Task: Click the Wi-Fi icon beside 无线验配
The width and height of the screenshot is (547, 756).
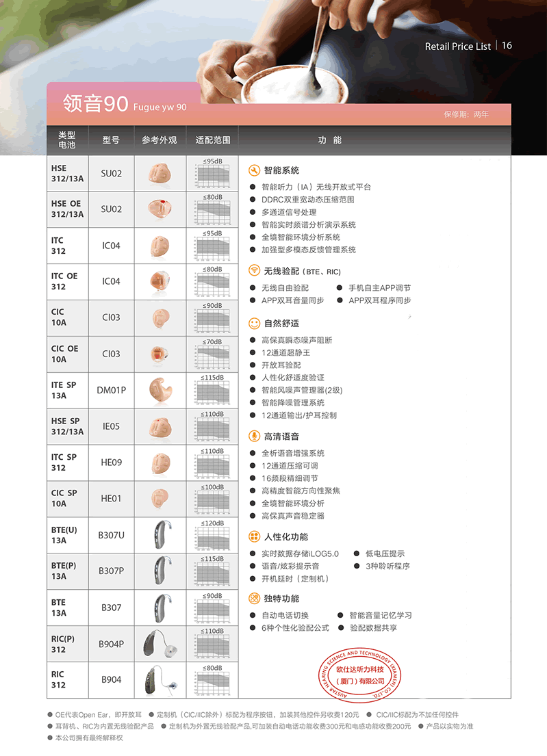Action: pyautogui.click(x=254, y=271)
